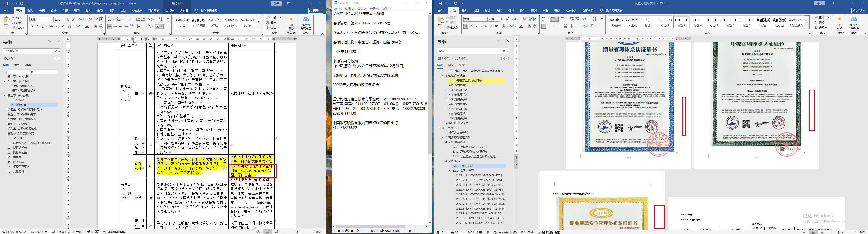Clear all formatting in left Word ribbon

point(90,19)
